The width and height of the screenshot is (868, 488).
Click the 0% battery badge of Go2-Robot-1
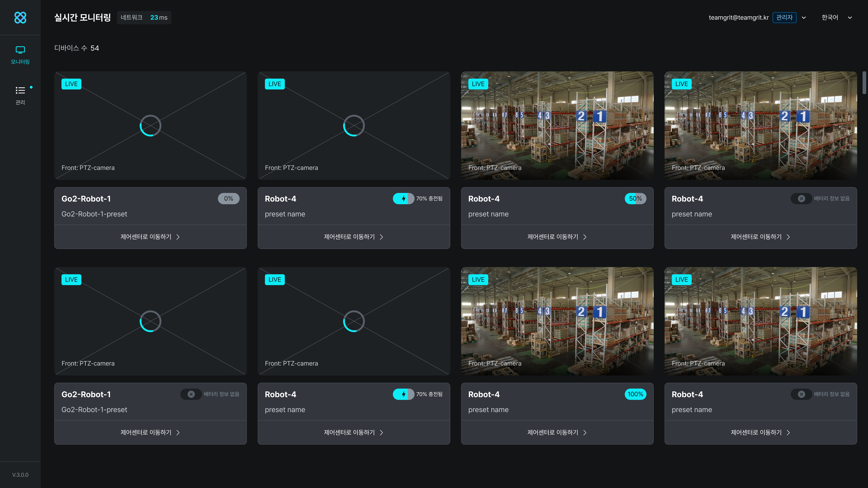(x=228, y=198)
